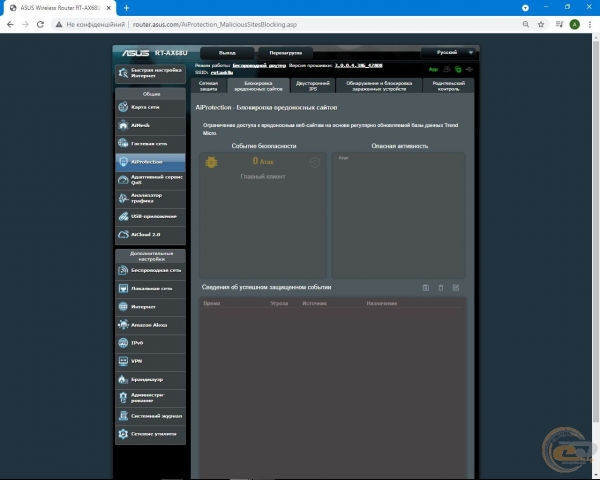Click the Источник column header
Image resolution: width=600 pixels, height=480 pixels.
point(314,303)
